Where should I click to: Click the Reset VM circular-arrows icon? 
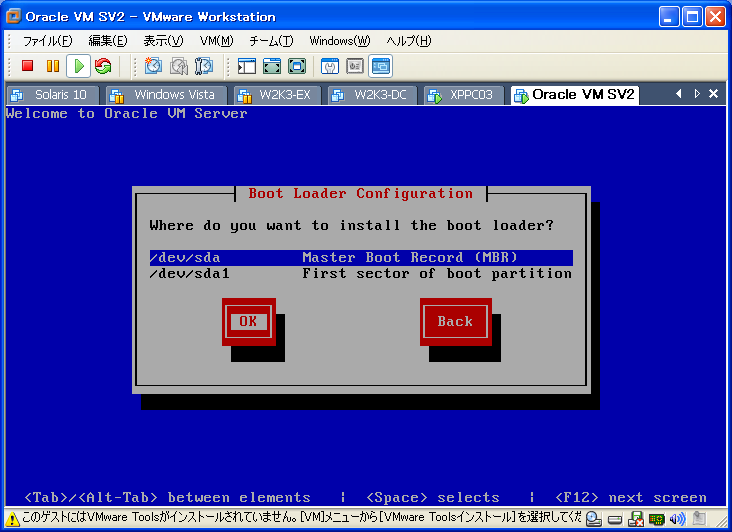tap(103, 66)
